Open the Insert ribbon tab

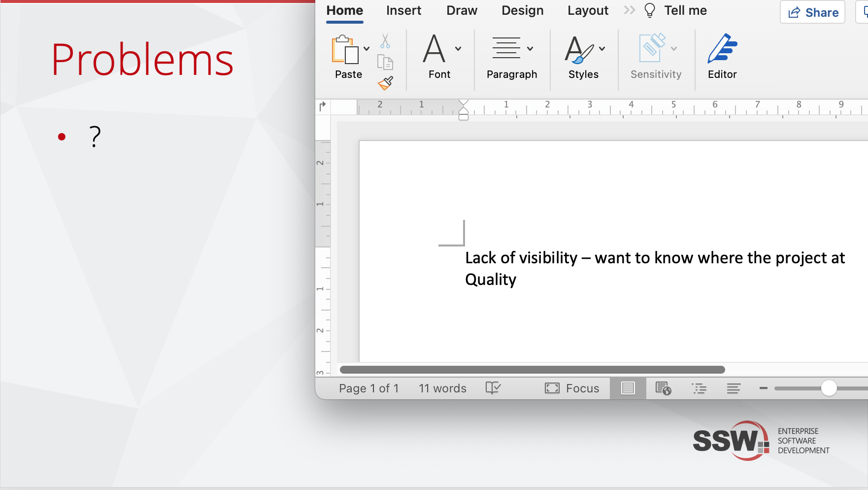pyautogui.click(x=403, y=10)
